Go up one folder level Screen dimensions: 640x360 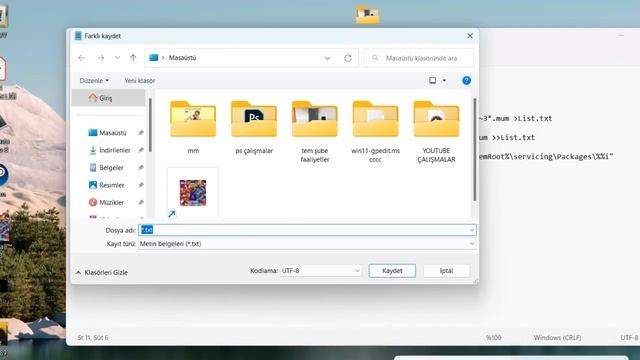pos(133,58)
